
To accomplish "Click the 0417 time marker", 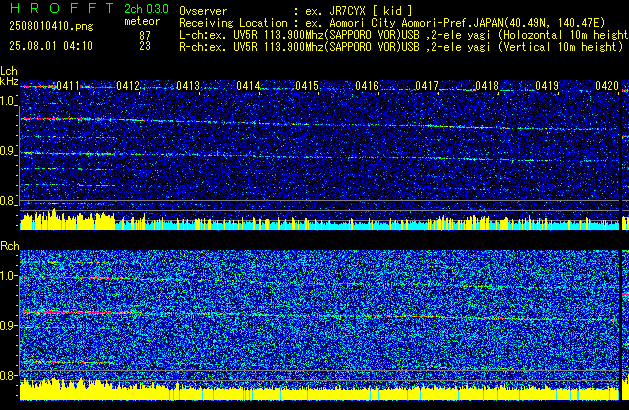I will pyautogui.click(x=427, y=86).
